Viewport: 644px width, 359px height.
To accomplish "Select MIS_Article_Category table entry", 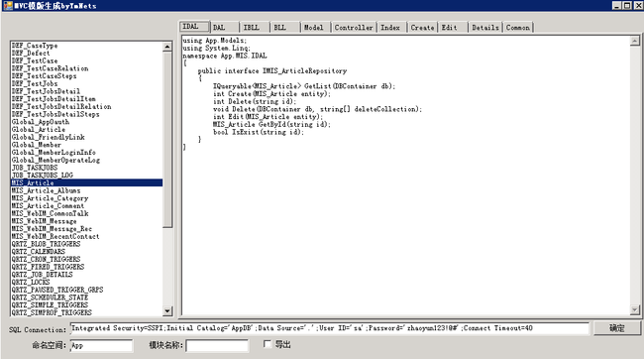I will (x=86, y=197).
